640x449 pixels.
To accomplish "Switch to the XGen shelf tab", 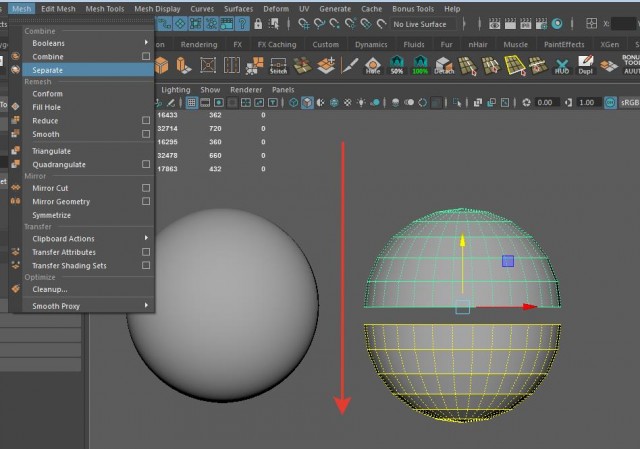I will click(609, 44).
